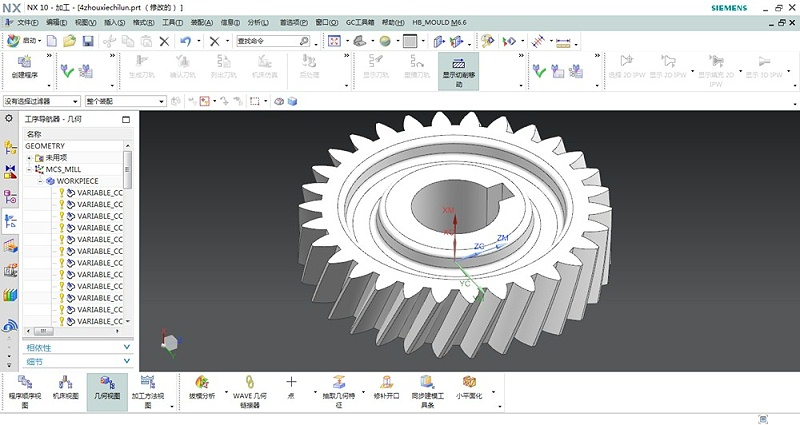The height and width of the screenshot is (425, 800).
Task: Open the 分析(L) Analysis menu
Action: point(258,21)
